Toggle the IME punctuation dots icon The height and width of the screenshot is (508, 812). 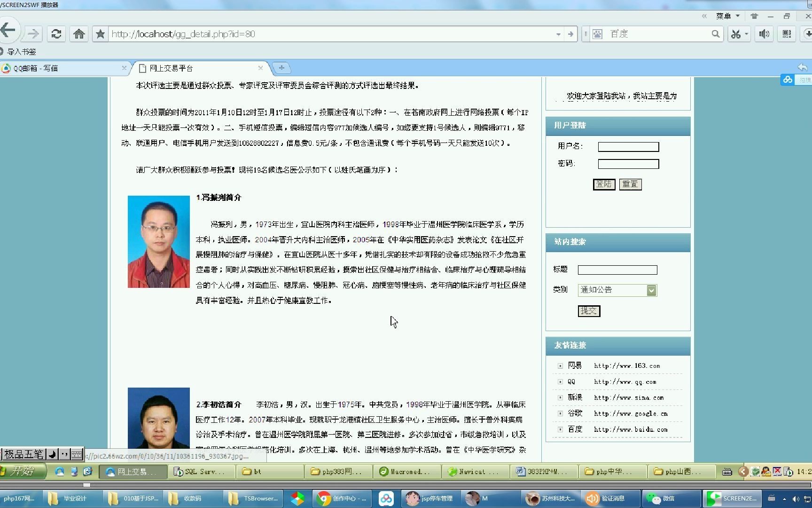[64, 454]
